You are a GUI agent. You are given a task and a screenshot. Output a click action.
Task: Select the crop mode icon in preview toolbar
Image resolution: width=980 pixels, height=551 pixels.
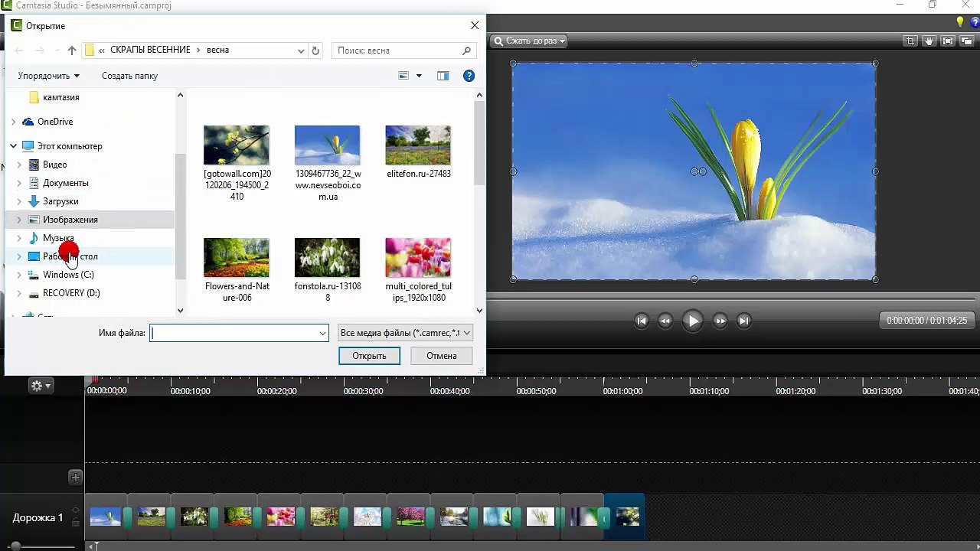[x=910, y=41]
